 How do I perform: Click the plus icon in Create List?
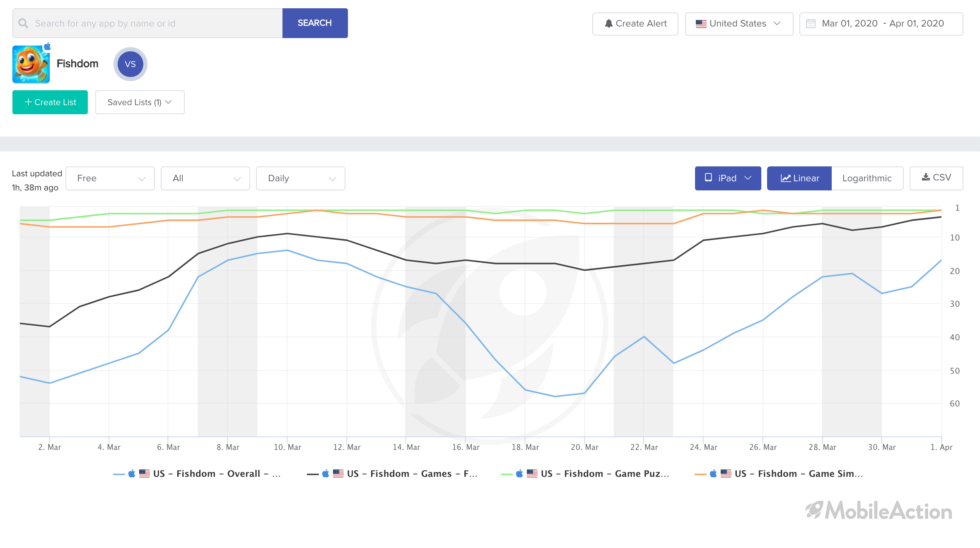pos(28,102)
